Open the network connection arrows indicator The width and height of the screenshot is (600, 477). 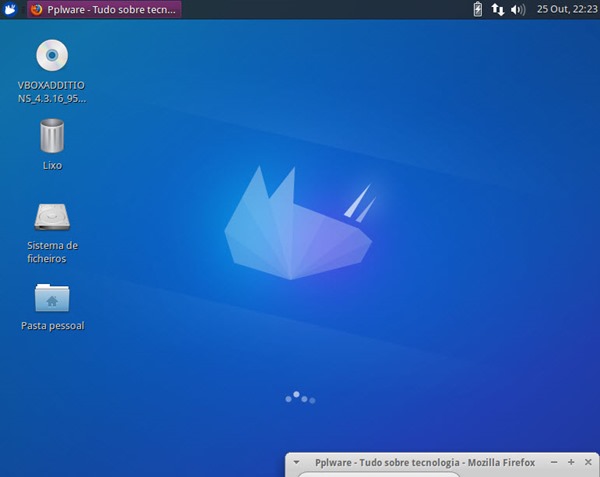pyautogui.click(x=497, y=9)
